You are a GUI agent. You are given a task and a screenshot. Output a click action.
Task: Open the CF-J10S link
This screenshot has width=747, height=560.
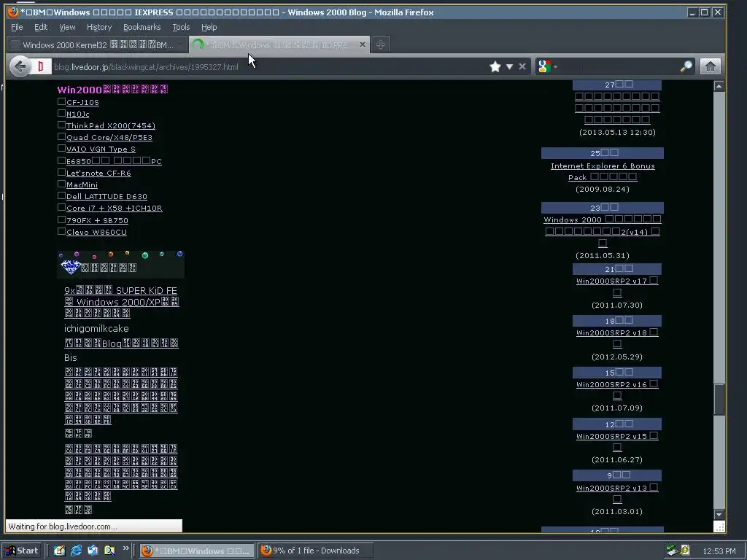tap(82, 102)
